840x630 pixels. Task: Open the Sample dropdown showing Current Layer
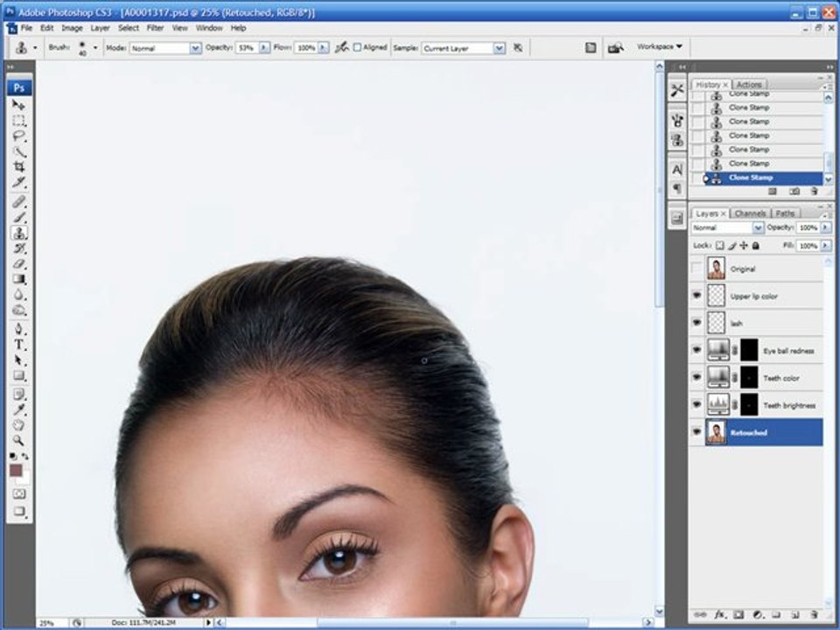click(499, 48)
